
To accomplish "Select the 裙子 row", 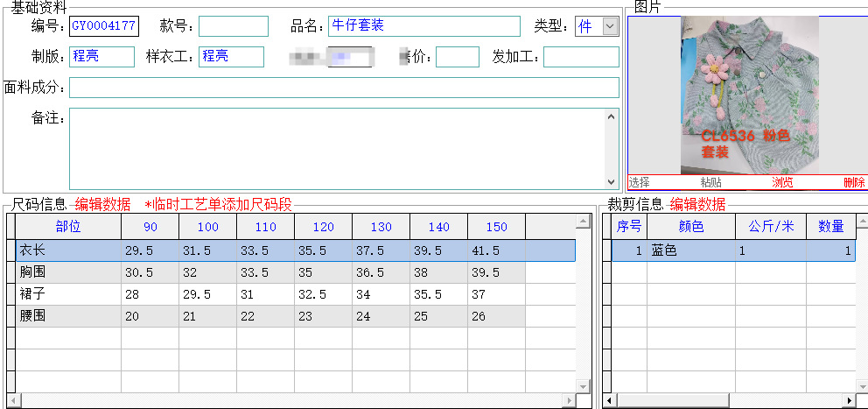I will 270,294.
